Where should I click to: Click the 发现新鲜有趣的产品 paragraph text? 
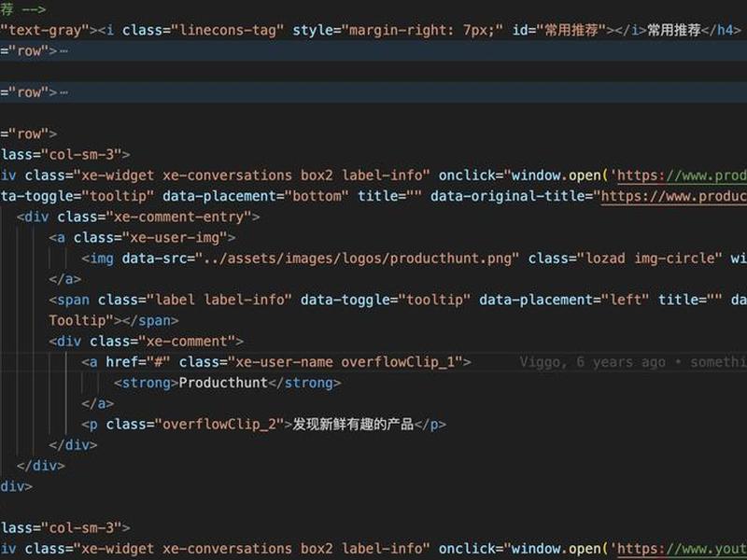(353, 425)
